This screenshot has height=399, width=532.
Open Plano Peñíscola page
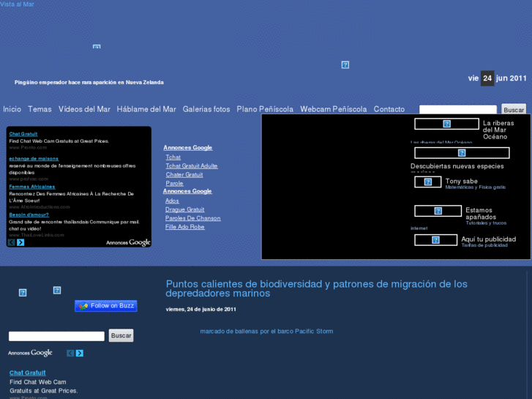(x=265, y=109)
